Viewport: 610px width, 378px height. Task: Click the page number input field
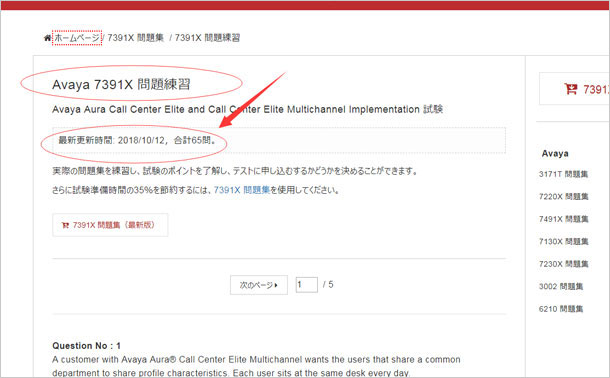[x=307, y=285]
